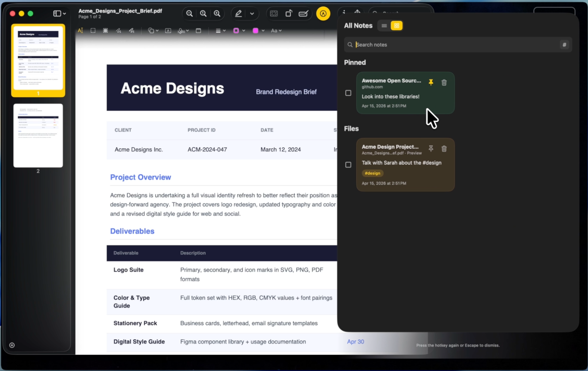Image resolution: width=588 pixels, height=371 pixels.
Task: Open the Acme Design Project note title
Action: point(390,147)
